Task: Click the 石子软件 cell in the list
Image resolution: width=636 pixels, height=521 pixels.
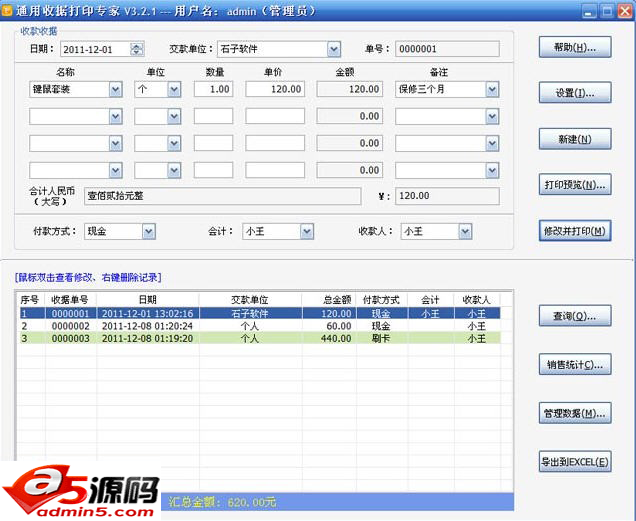Action: [x=249, y=313]
